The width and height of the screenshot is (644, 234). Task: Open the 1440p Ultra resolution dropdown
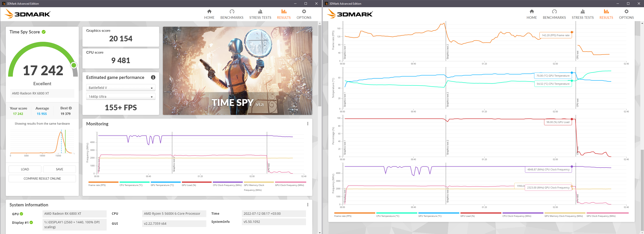click(x=121, y=96)
